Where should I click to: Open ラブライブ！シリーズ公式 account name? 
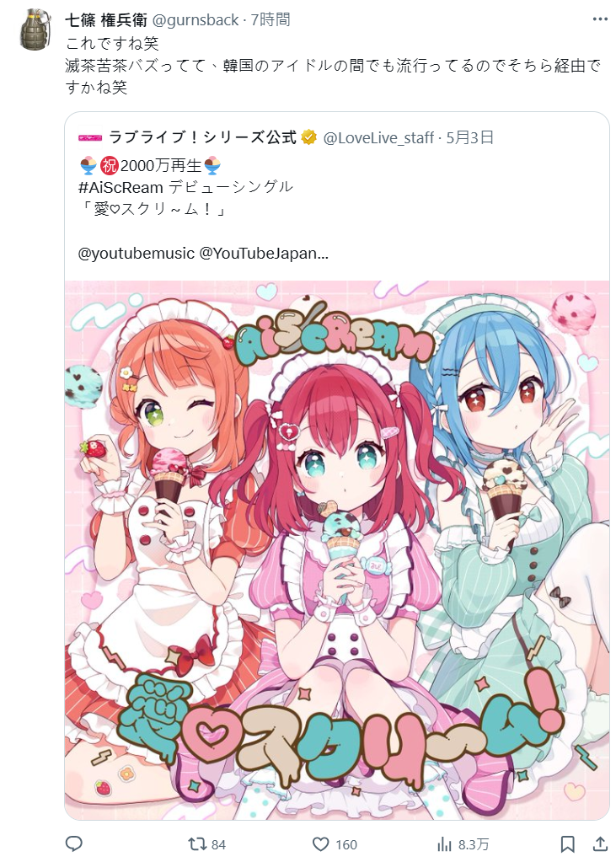[x=203, y=137]
